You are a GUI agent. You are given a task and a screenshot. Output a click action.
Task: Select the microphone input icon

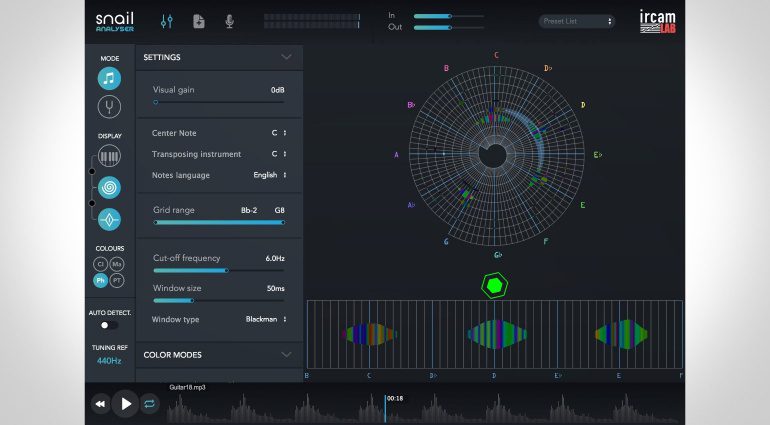[230, 21]
